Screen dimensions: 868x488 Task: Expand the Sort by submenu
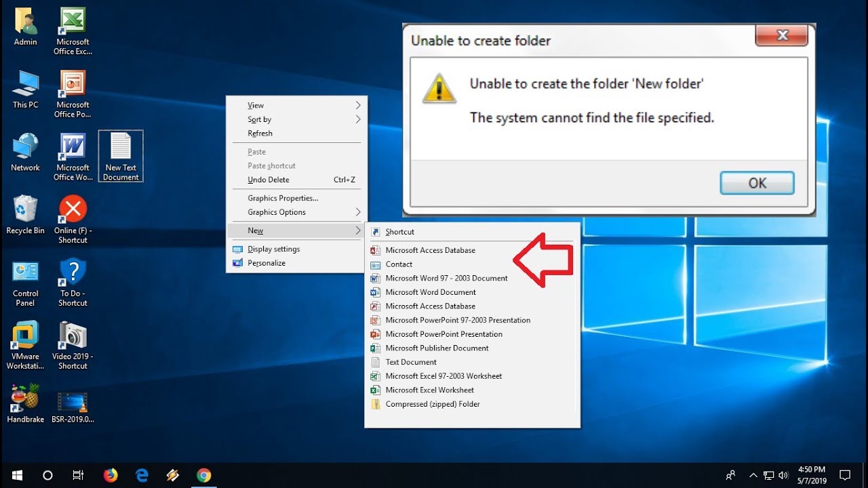tap(296, 119)
